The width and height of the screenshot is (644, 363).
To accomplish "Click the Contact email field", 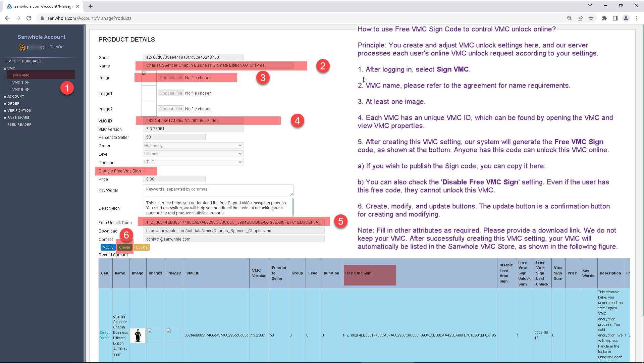I will 233,239.
